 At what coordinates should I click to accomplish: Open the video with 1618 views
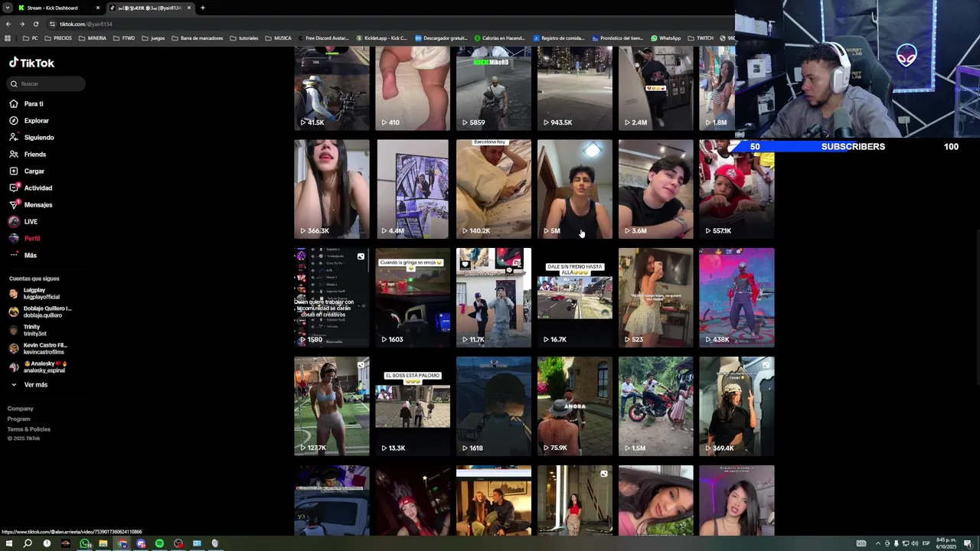[494, 406]
